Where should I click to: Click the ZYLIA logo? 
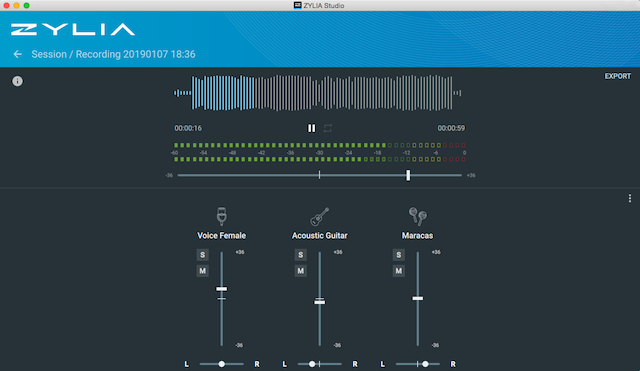coord(73,29)
